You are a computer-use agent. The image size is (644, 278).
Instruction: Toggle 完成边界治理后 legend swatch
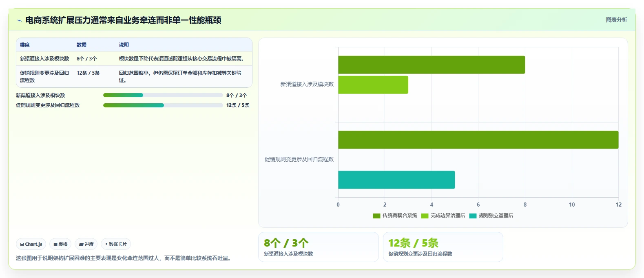(425, 216)
